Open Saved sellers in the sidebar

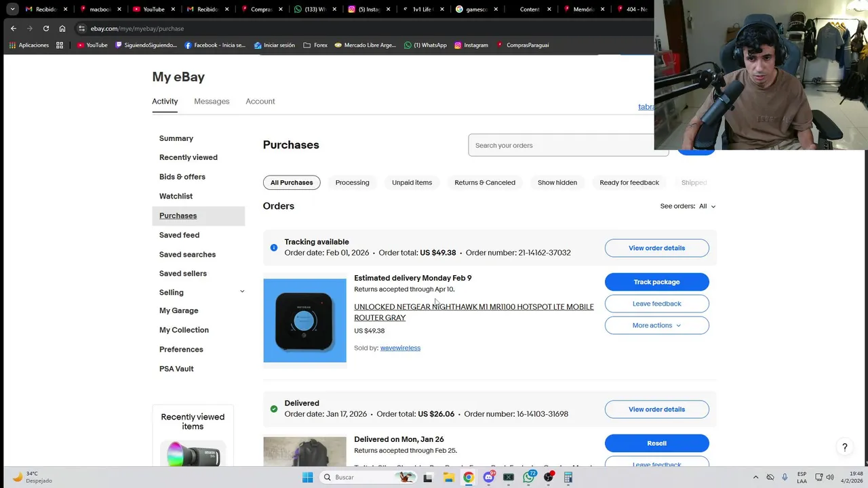click(183, 274)
